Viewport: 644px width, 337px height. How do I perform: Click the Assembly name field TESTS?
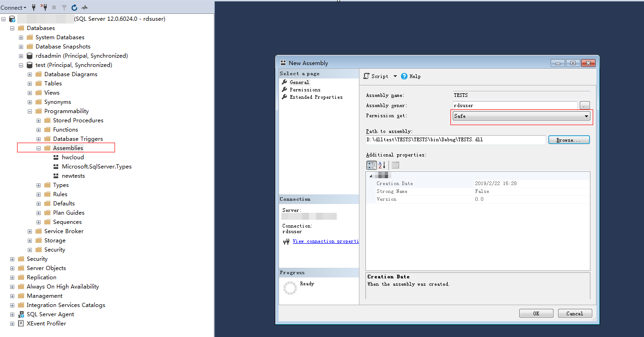[521, 96]
